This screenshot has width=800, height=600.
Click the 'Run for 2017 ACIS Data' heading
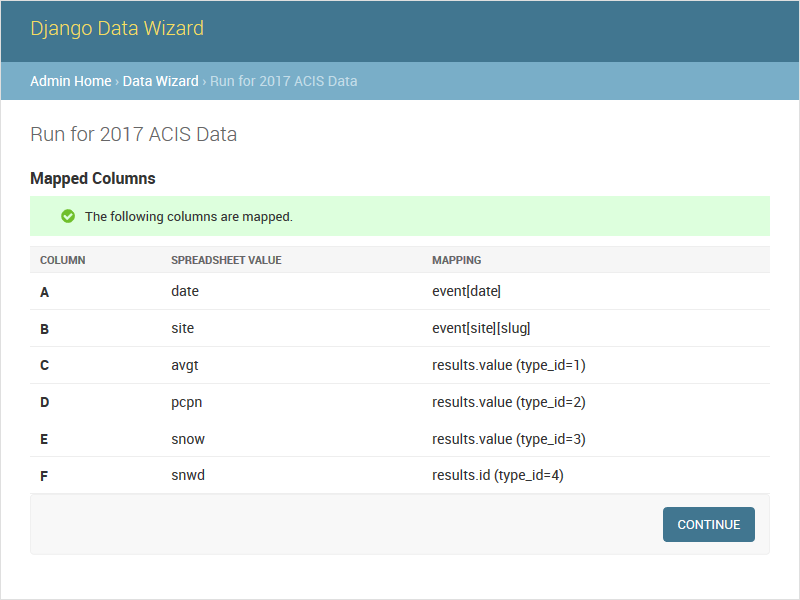point(133,134)
